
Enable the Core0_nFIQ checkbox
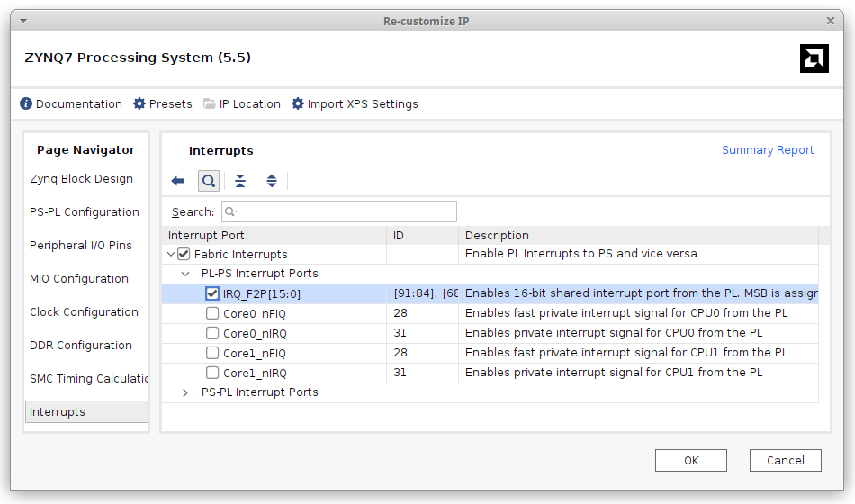(212, 313)
